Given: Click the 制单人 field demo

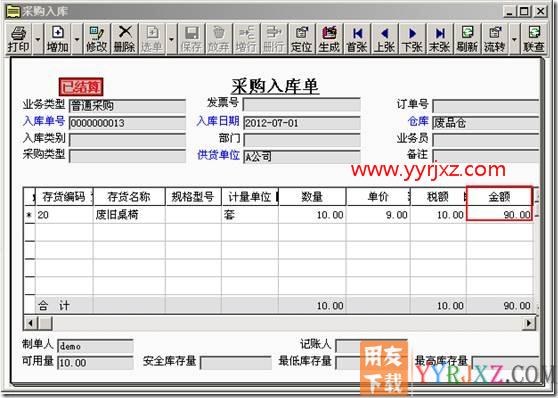Looking at the screenshot, I should 95,346.
